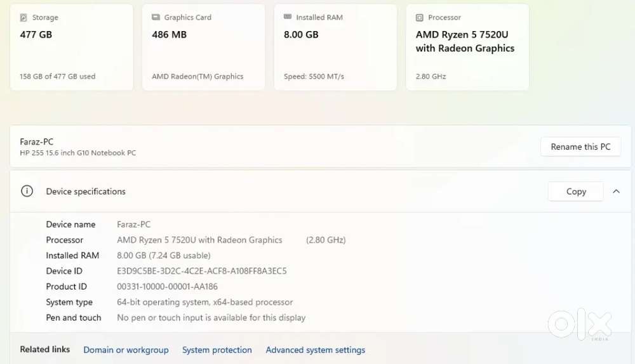
Task: Click the Device specifications header label
Action: coord(86,192)
